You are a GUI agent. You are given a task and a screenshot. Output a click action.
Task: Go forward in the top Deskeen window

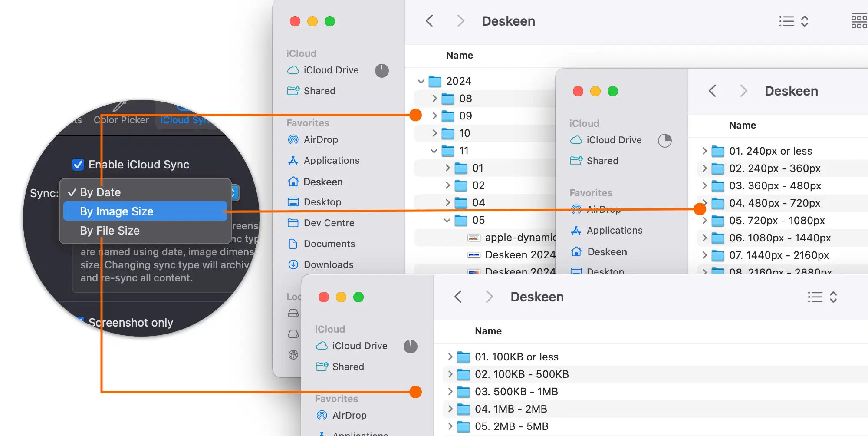[460, 21]
